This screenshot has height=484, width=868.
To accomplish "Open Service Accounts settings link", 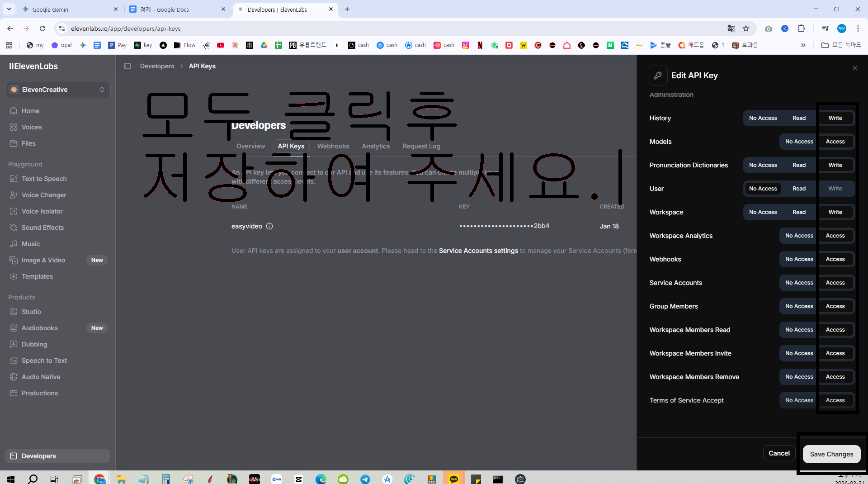I will pyautogui.click(x=478, y=251).
